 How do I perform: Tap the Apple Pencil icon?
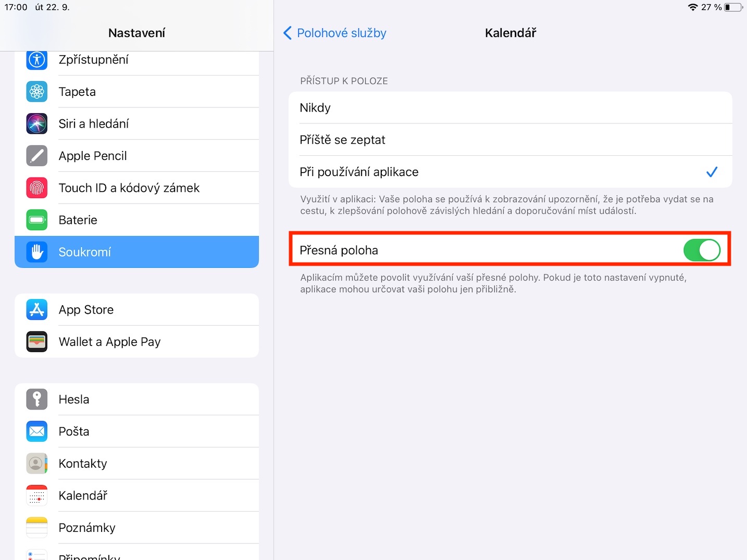click(x=36, y=156)
